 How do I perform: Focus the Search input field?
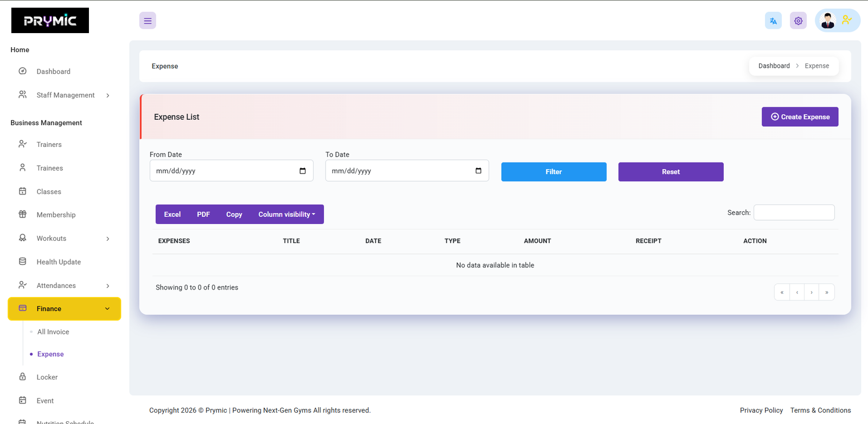pos(794,213)
